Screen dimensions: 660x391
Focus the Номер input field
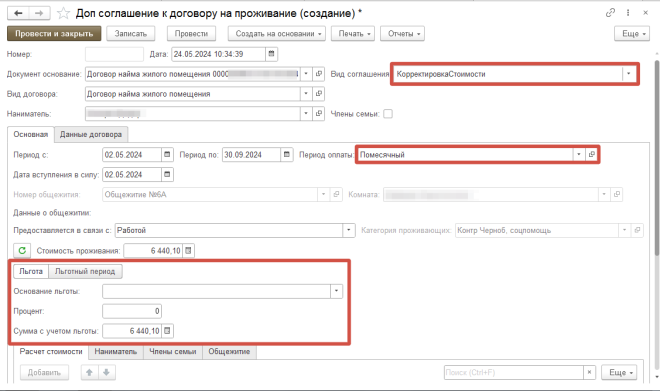pos(114,54)
